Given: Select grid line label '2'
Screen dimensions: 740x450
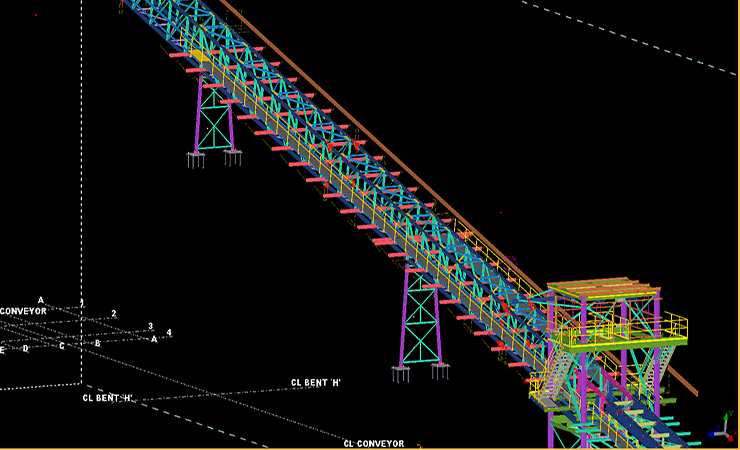Looking at the screenshot, I should [114, 314].
